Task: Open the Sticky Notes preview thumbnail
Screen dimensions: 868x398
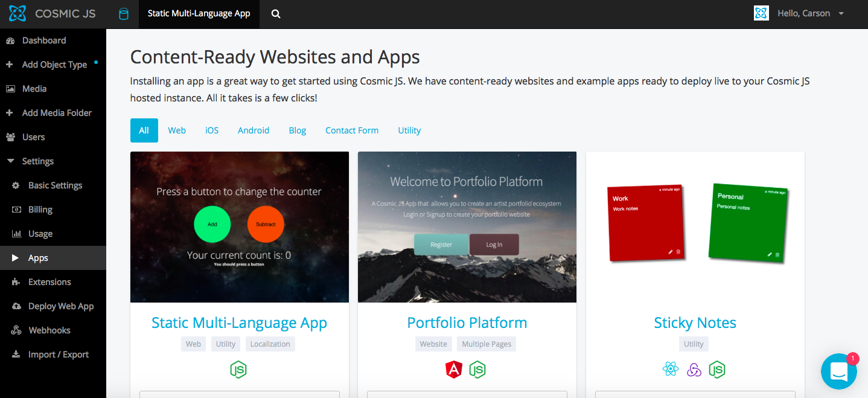Action: pos(695,227)
